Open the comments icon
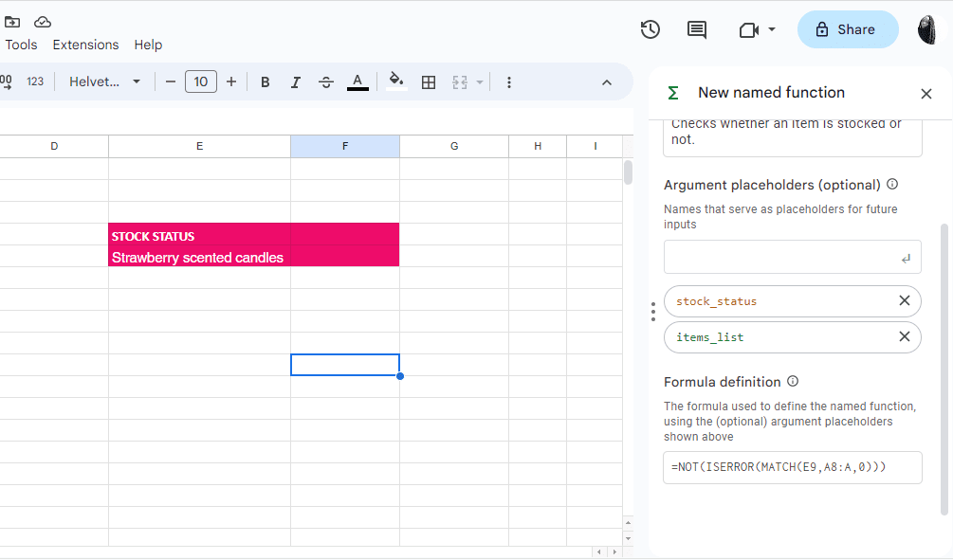953x560 pixels. pos(697,29)
